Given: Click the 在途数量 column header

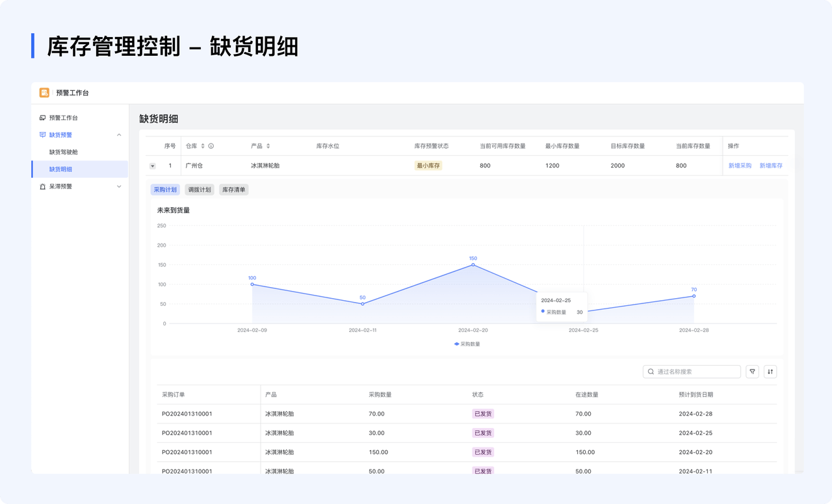Looking at the screenshot, I should pyautogui.click(x=587, y=395).
